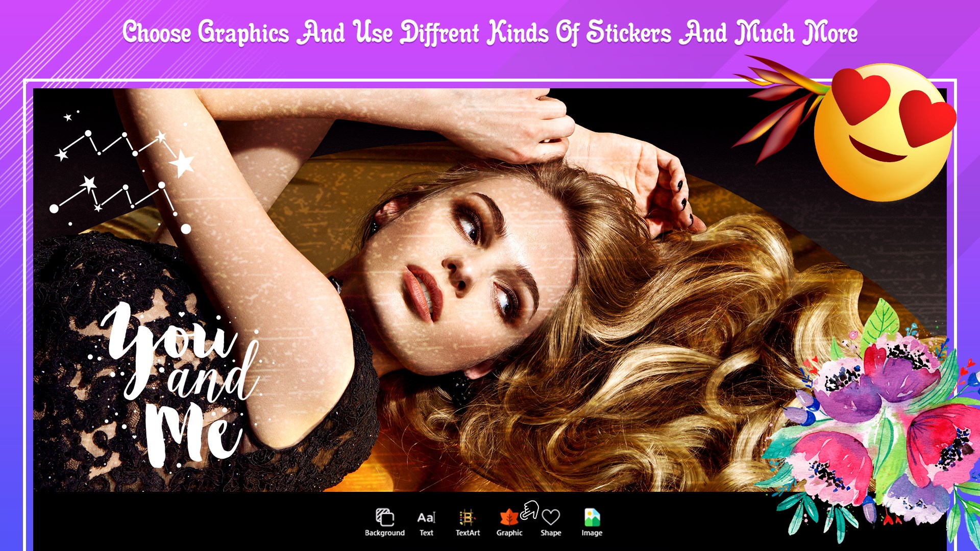Click the 'Background' label text

pyautogui.click(x=385, y=533)
